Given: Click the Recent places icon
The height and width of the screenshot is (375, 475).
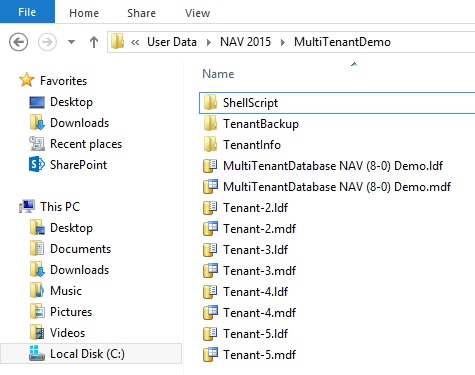Looking at the screenshot, I should (x=37, y=144).
